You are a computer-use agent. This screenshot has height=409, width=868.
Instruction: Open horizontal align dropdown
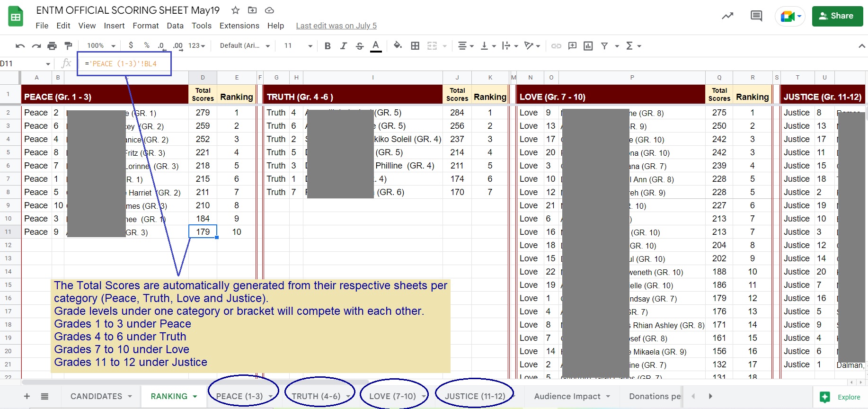(466, 46)
